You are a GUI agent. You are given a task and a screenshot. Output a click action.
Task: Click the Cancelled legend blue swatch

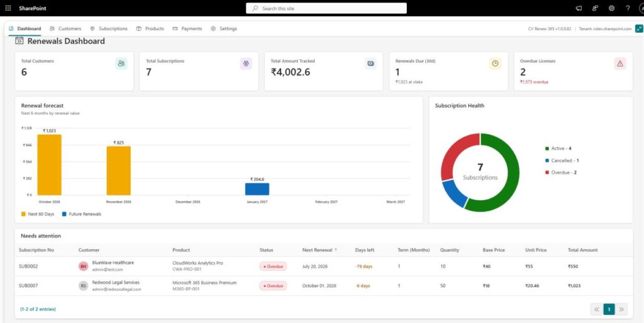point(547,161)
